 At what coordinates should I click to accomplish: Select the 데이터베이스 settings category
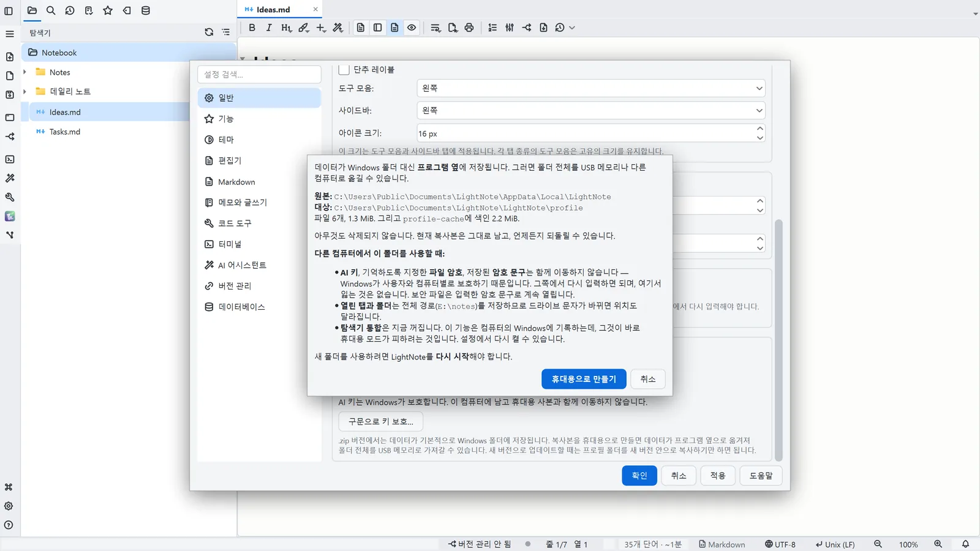click(259, 307)
